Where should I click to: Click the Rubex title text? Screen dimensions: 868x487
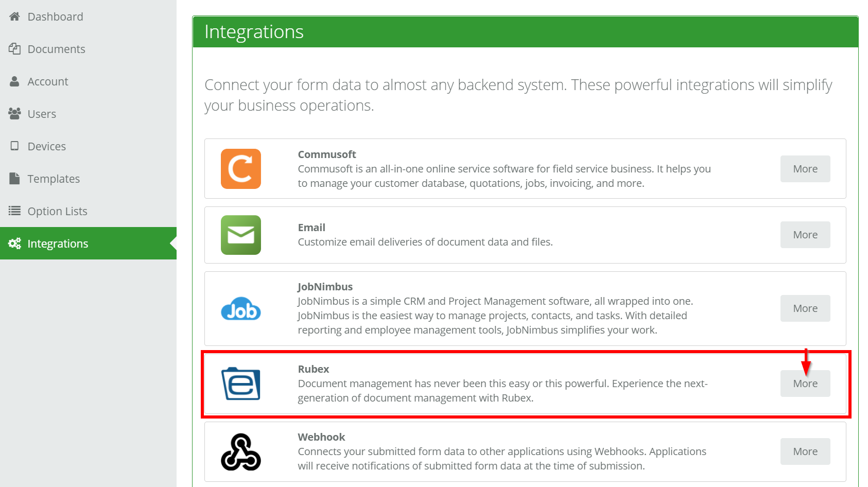(x=314, y=369)
